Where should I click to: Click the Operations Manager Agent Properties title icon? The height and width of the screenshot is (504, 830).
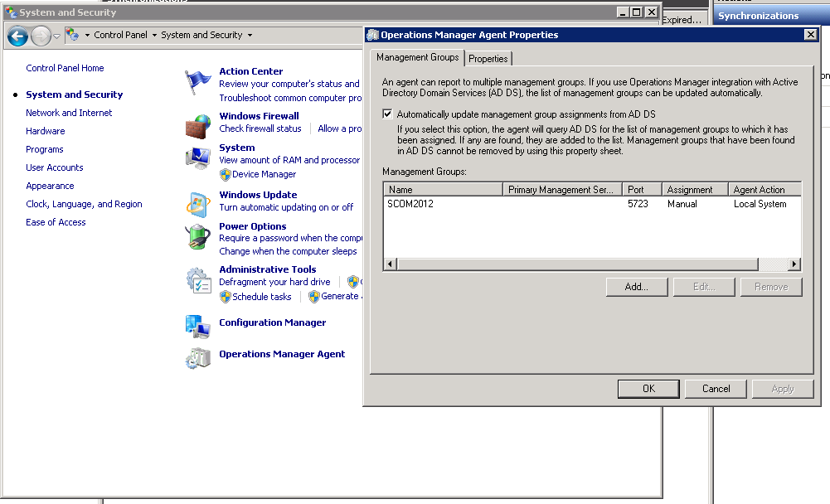tap(372, 35)
